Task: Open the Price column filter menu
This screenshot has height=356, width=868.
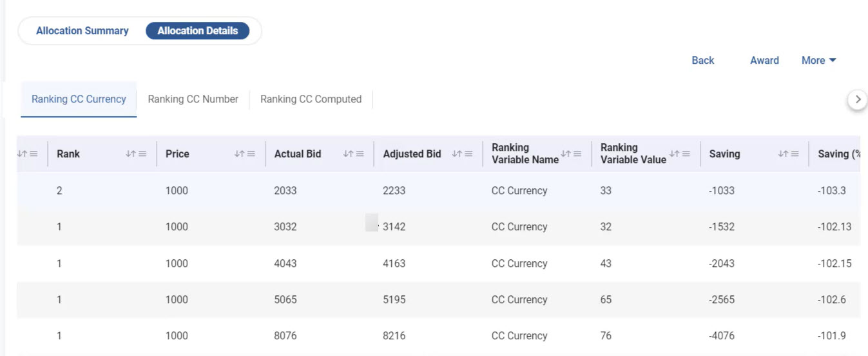Action: click(251, 154)
